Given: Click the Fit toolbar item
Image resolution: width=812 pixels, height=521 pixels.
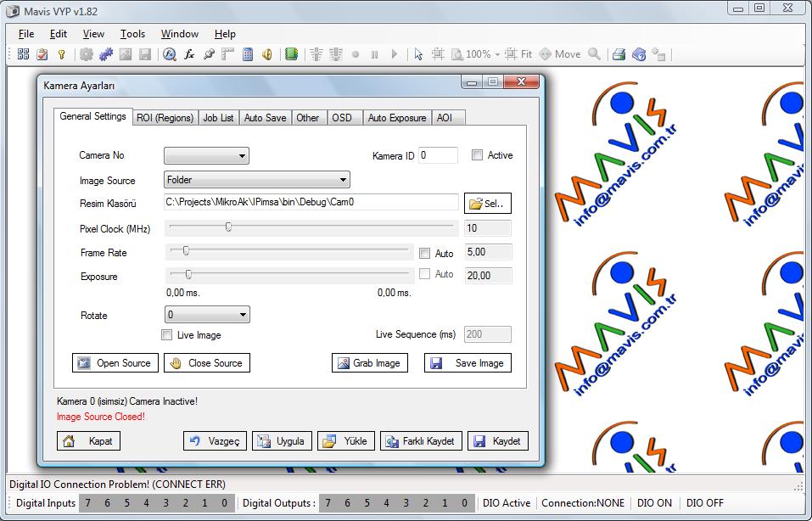Looking at the screenshot, I should pyautogui.click(x=518, y=53).
